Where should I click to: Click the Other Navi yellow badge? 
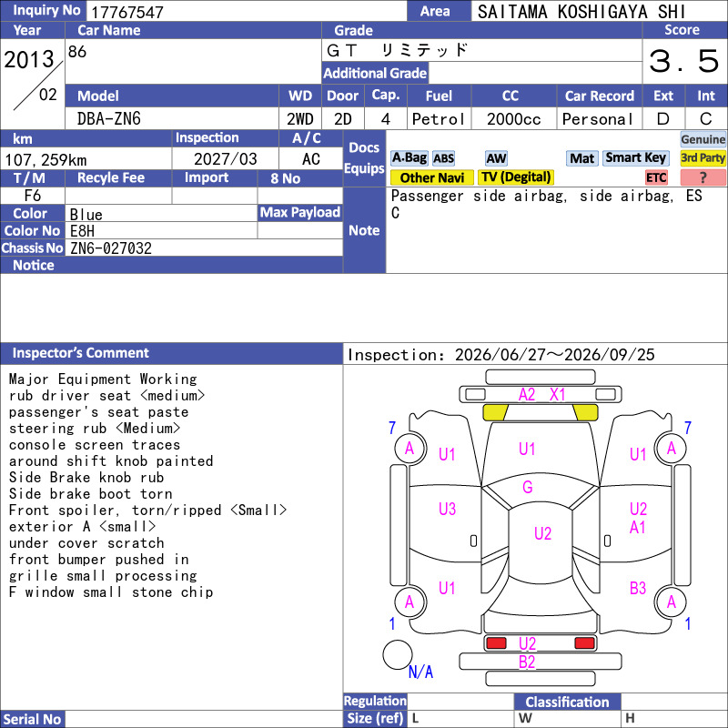point(431,177)
